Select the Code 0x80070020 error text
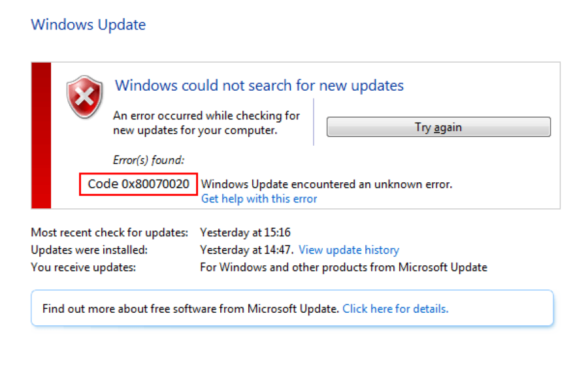This screenshot has height=369, width=588. (x=139, y=184)
